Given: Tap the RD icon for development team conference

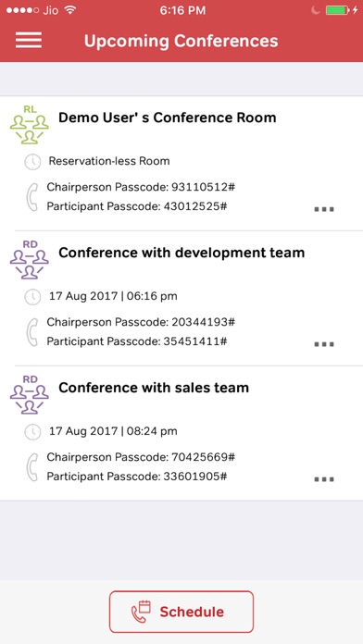Looking at the screenshot, I should click(30, 260).
